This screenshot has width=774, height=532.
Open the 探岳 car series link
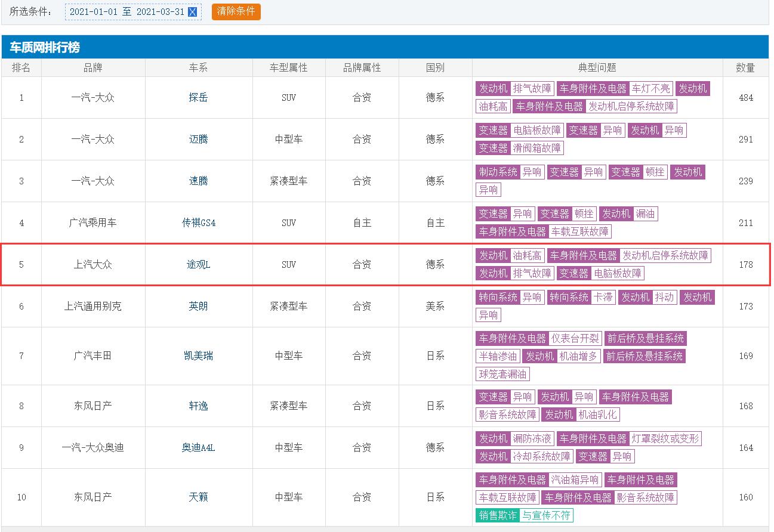[198, 98]
